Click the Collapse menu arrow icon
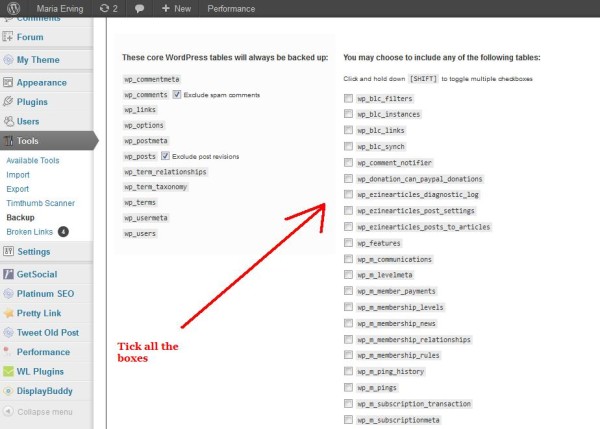 pos(8,411)
